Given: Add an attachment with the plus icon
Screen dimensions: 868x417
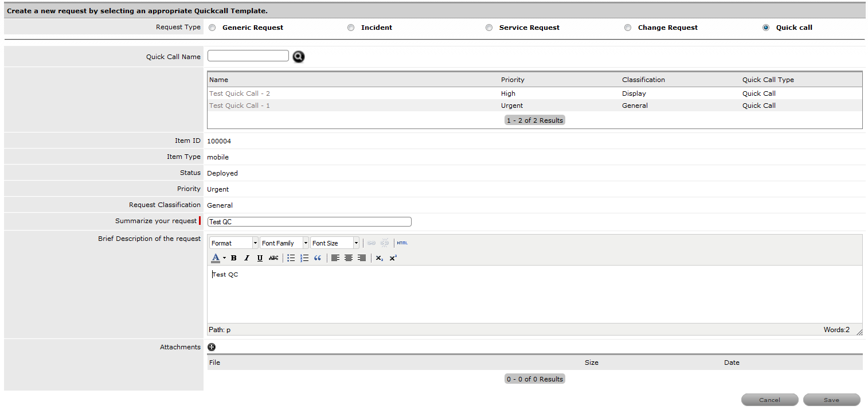Looking at the screenshot, I should [212, 347].
